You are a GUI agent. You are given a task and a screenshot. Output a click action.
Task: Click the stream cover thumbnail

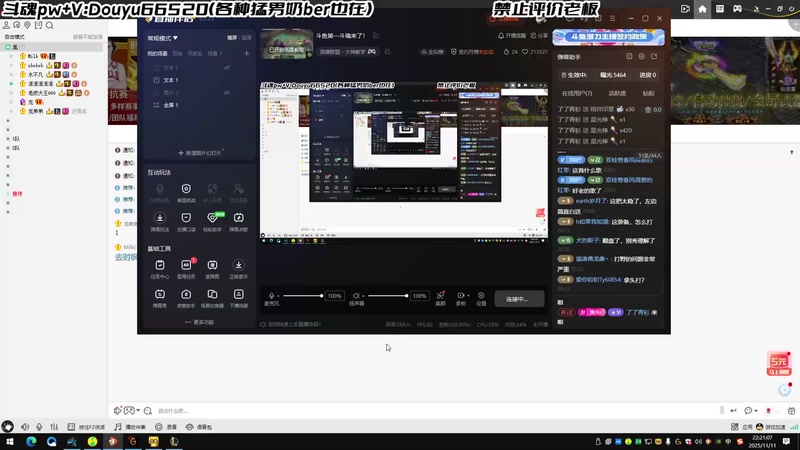(286, 44)
